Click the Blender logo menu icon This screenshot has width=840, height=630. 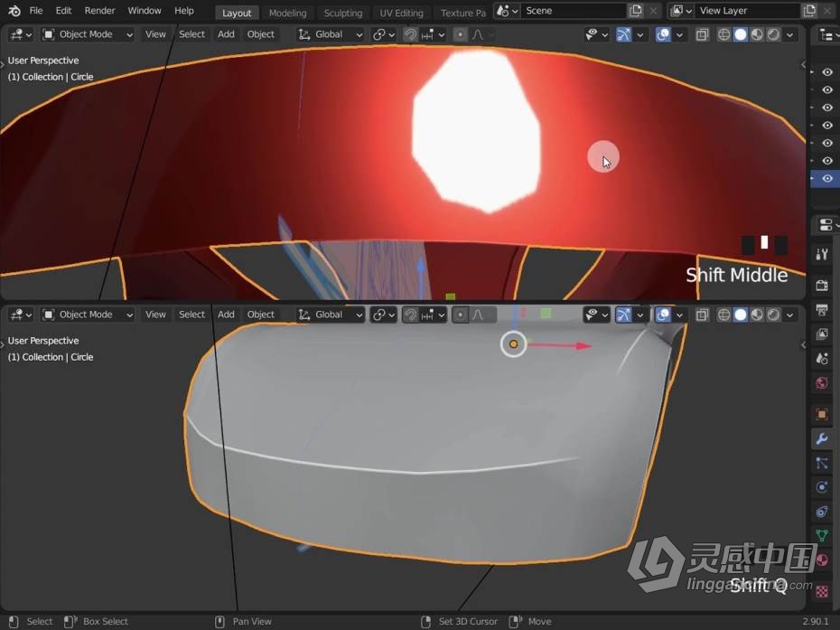click(14, 11)
